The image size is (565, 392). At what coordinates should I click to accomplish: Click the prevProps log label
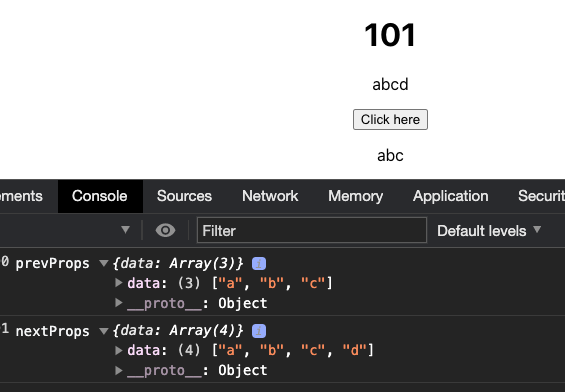53,264
